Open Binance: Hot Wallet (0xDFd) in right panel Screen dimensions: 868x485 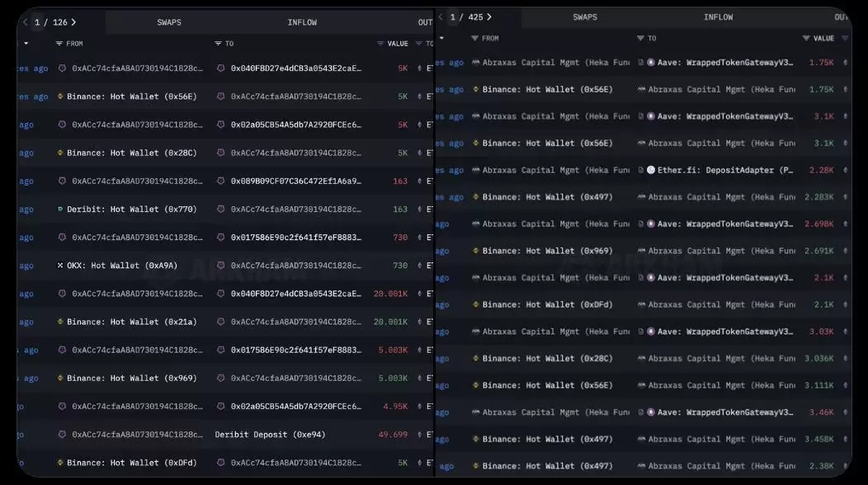click(x=548, y=304)
